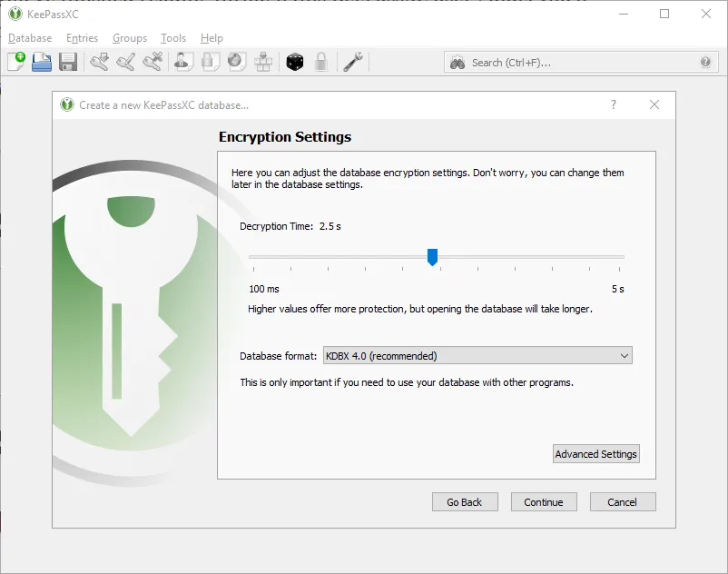Click the Save Database floppy icon
This screenshot has width=728, height=574.
[68, 62]
